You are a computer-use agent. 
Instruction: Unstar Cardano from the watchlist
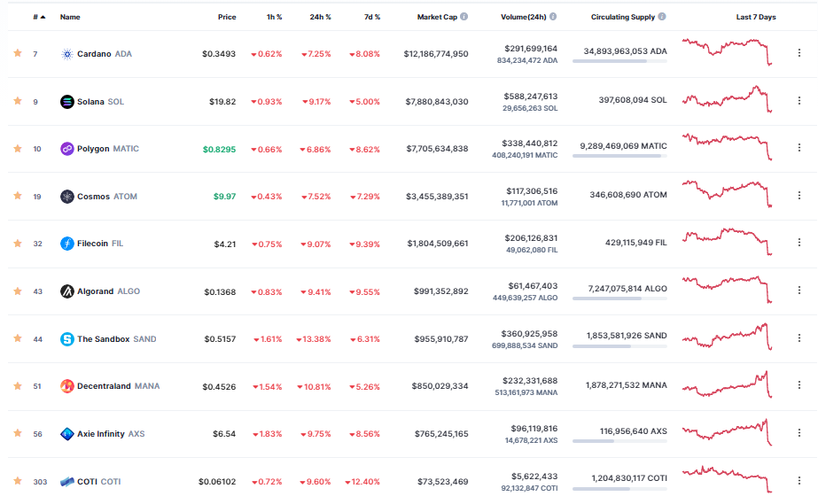17,54
